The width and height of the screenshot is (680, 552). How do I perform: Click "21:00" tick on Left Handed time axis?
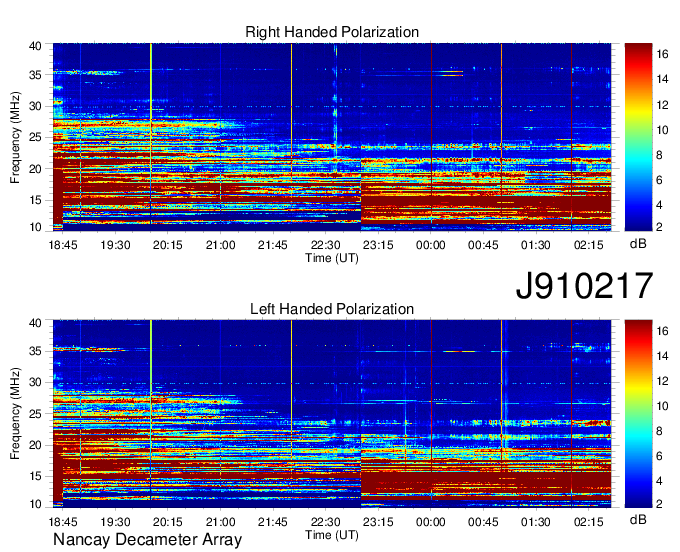click(x=220, y=522)
